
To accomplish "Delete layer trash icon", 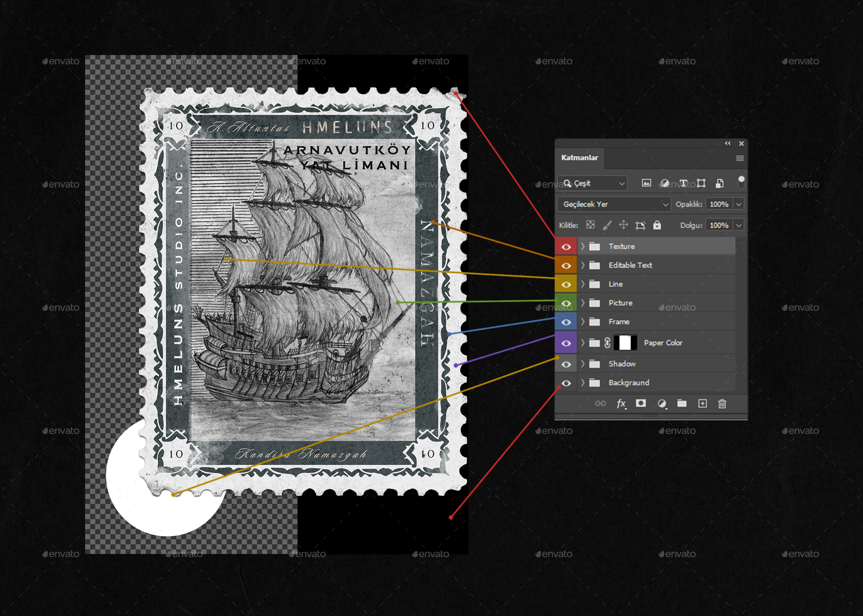I will tap(722, 404).
